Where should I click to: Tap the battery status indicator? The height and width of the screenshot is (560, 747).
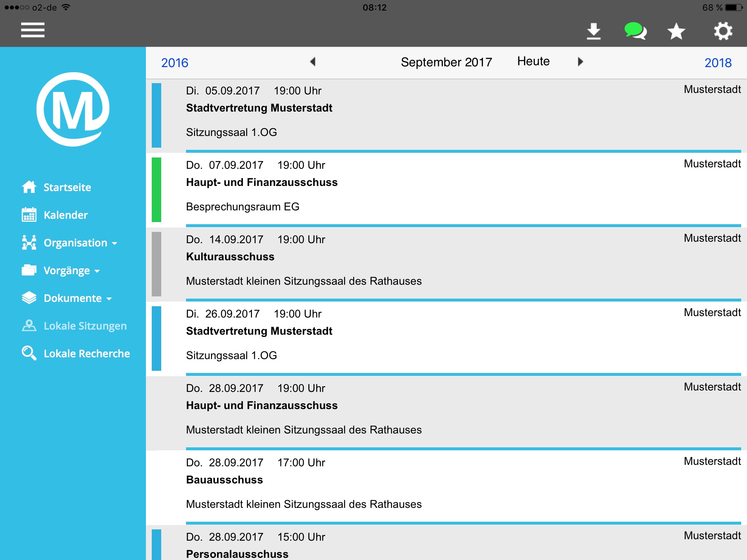click(x=734, y=8)
